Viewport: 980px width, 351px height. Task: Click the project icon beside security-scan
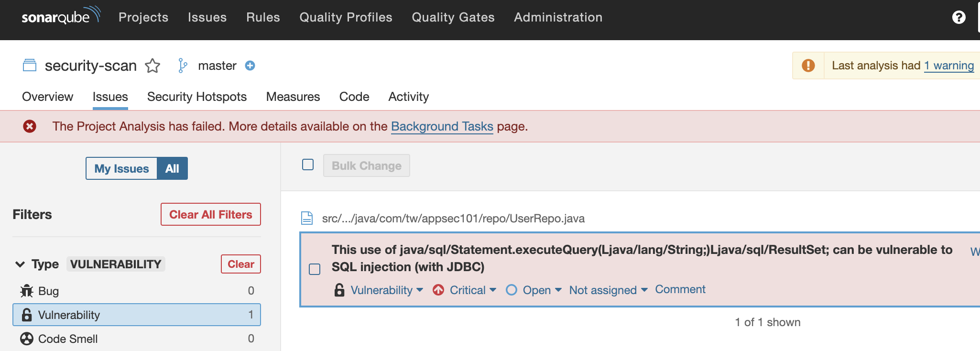coord(30,66)
